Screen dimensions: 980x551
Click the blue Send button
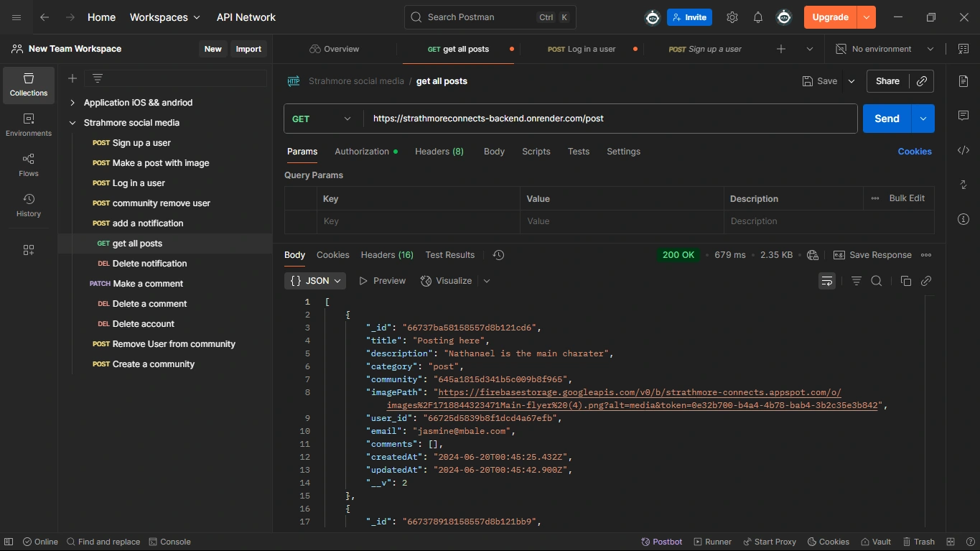[x=887, y=119]
